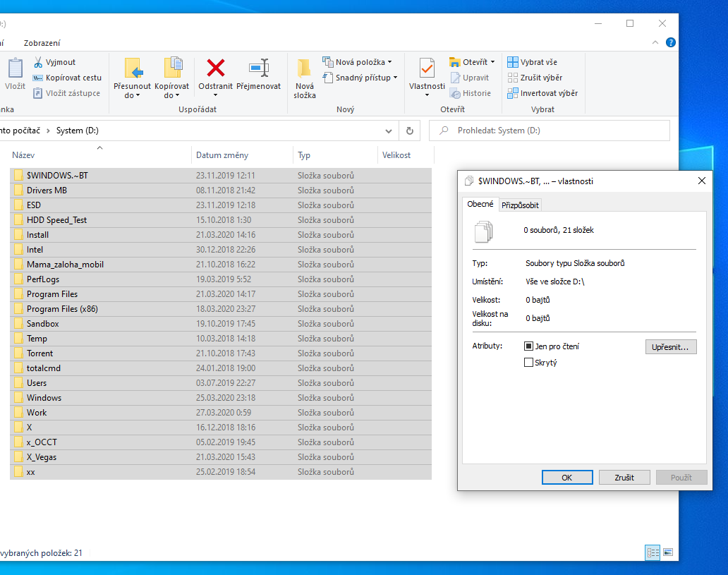Open Explorer help question mark icon

tap(670, 42)
